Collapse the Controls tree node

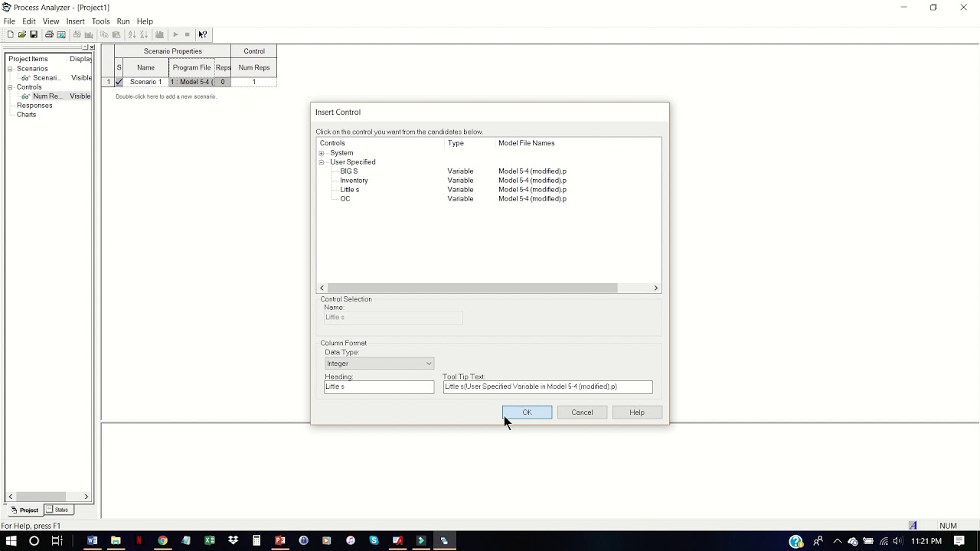[x=11, y=87]
